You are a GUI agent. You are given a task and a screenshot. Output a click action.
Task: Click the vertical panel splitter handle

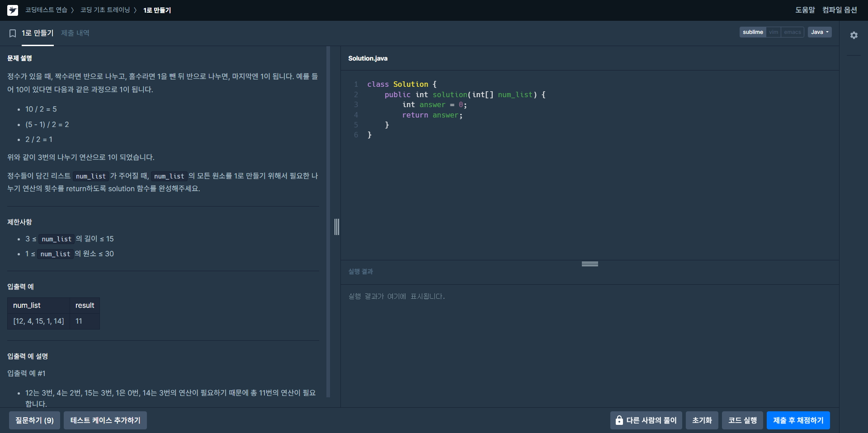(x=337, y=227)
